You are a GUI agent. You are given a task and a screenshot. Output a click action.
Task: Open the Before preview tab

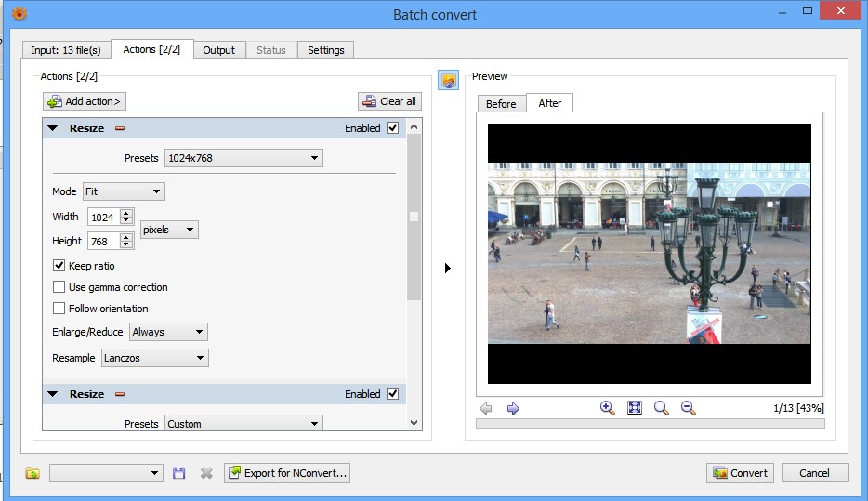[x=501, y=103]
